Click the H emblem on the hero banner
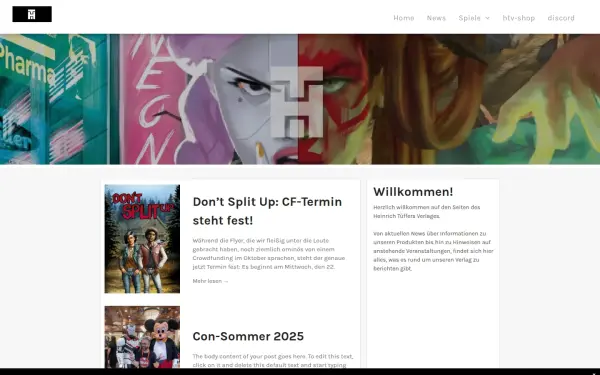This screenshot has width=600, height=375. tap(297, 102)
